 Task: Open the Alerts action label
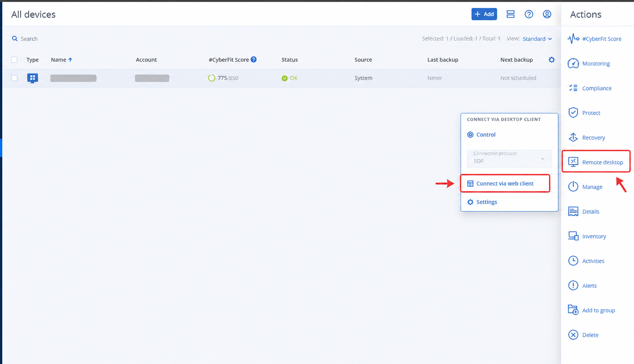(x=590, y=286)
